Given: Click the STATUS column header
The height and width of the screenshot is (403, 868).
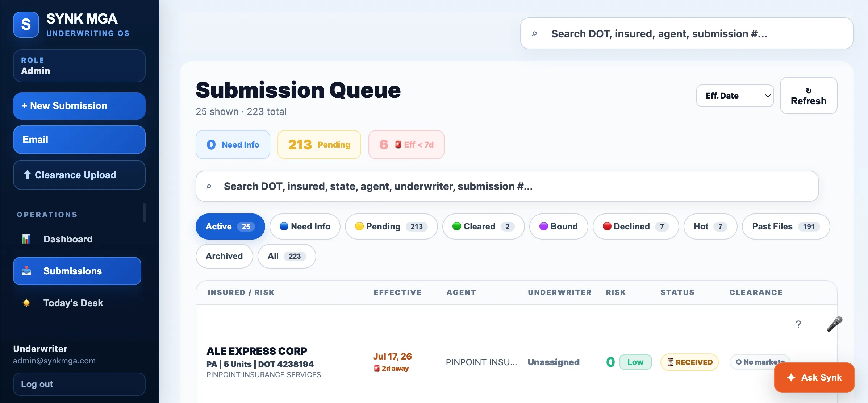Looking at the screenshot, I should click(x=677, y=292).
